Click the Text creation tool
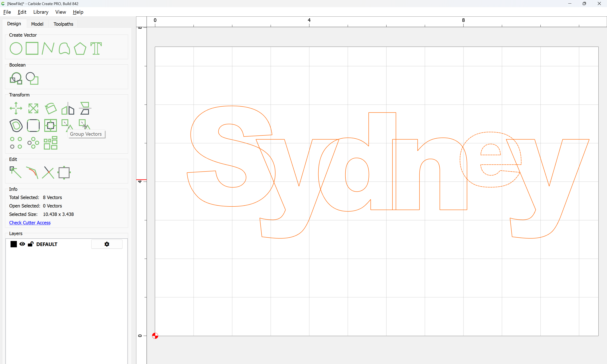 (96, 48)
